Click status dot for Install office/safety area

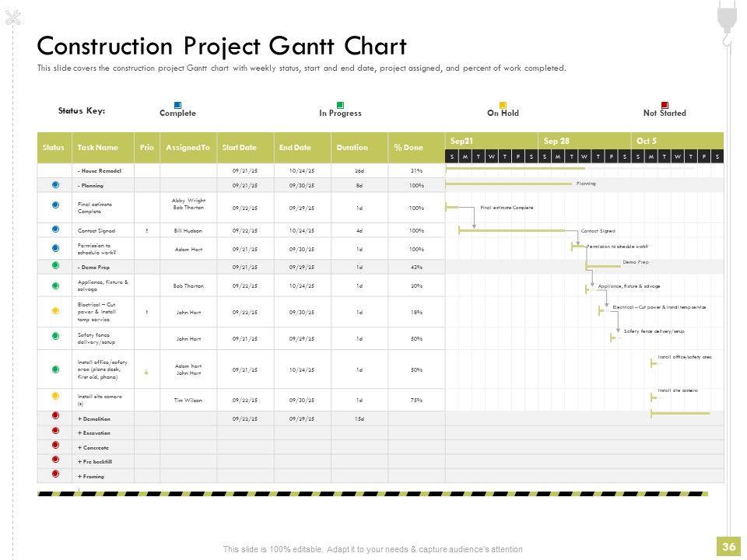coord(55,369)
